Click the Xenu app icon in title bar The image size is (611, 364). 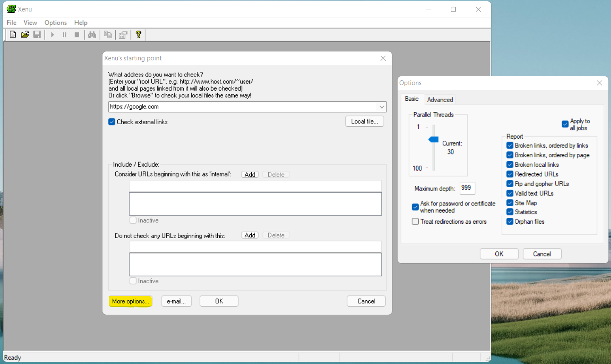coord(11,9)
